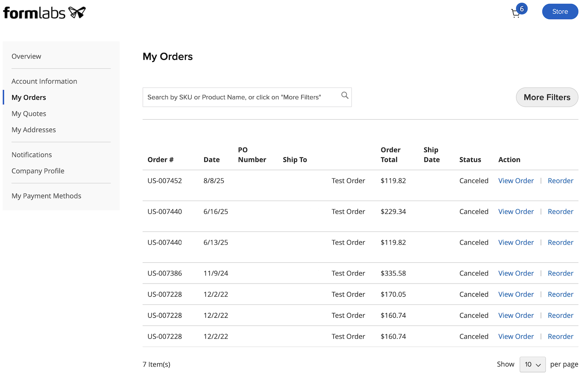View the Company Profile page
This screenshot has width=588, height=382.
coord(38,171)
